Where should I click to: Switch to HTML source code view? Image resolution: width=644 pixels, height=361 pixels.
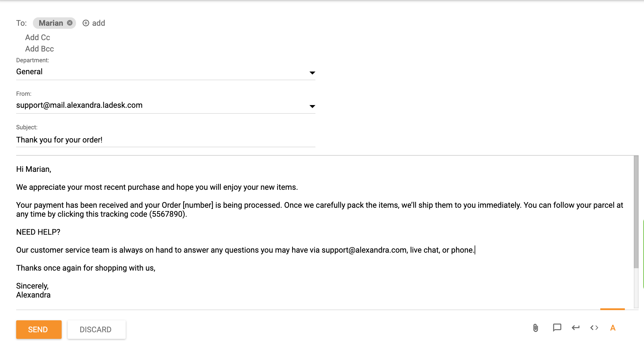(x=594, y=328)
